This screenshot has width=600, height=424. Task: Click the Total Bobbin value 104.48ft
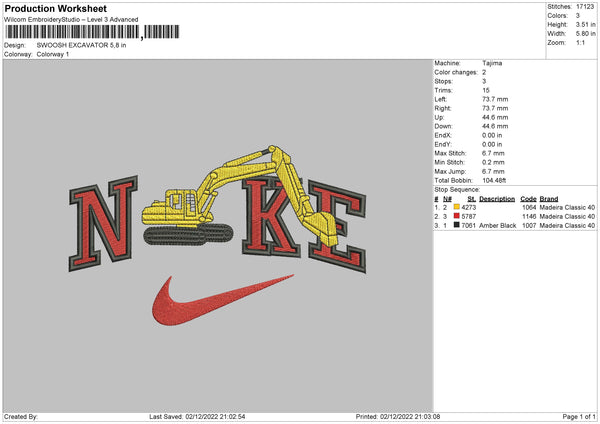(x=494, y=180)
